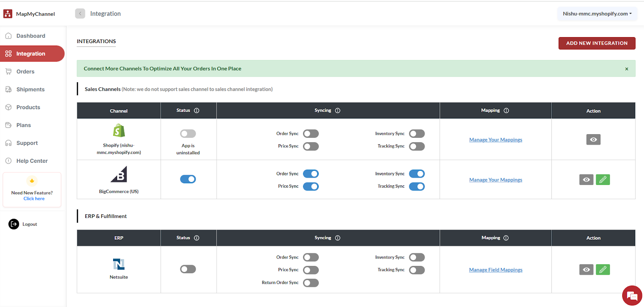View Shopify integration details via eye icon
Image resolution: width=644 pixels, height=307 pixels.
click(593, 139)
